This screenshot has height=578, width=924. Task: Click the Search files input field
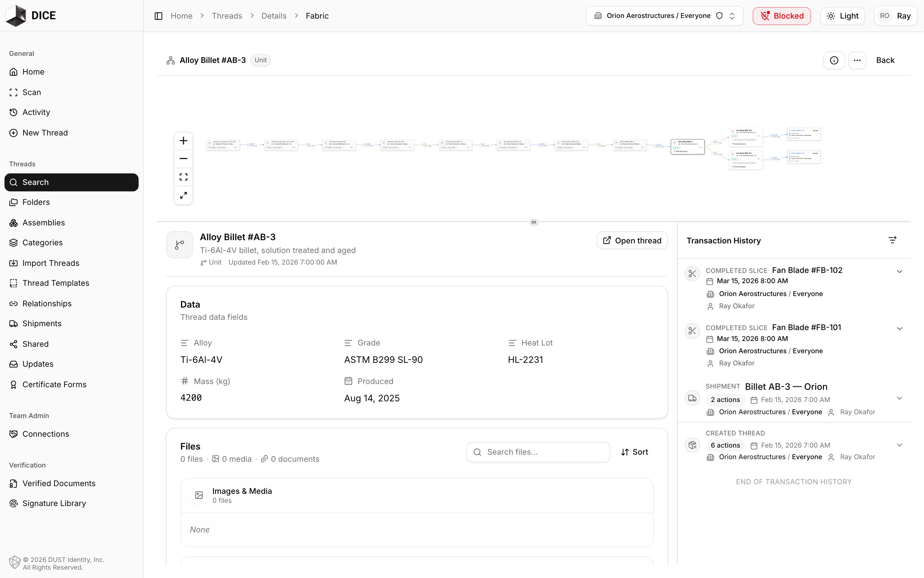(x=538, y=452)
